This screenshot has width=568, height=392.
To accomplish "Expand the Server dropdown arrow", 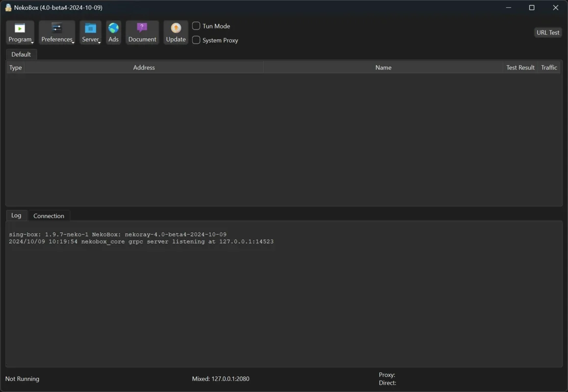I will [x=100, y=43].
